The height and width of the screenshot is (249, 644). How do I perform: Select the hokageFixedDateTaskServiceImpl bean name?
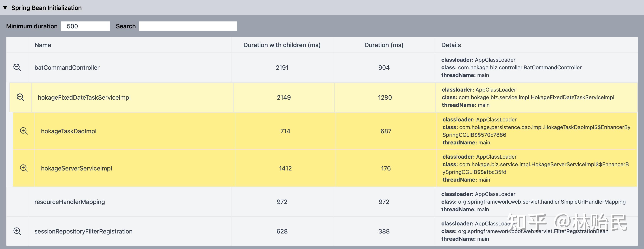pos(84,97)
